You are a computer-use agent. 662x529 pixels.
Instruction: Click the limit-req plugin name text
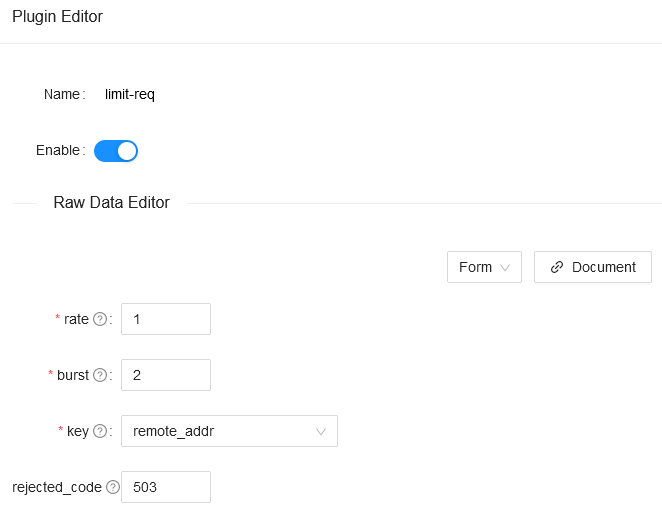pyautogui.click(x=130, y=95)
